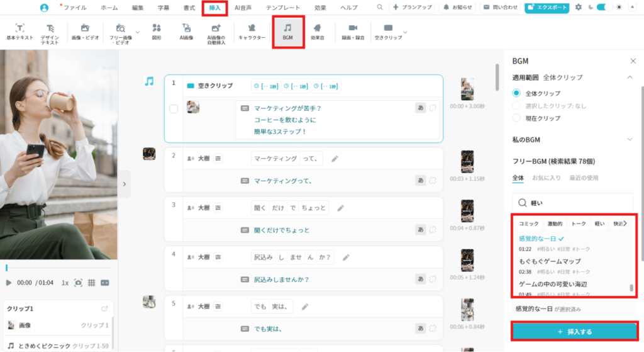Toggle the あ subtitle button in clip 2

[x=420, y=180]
